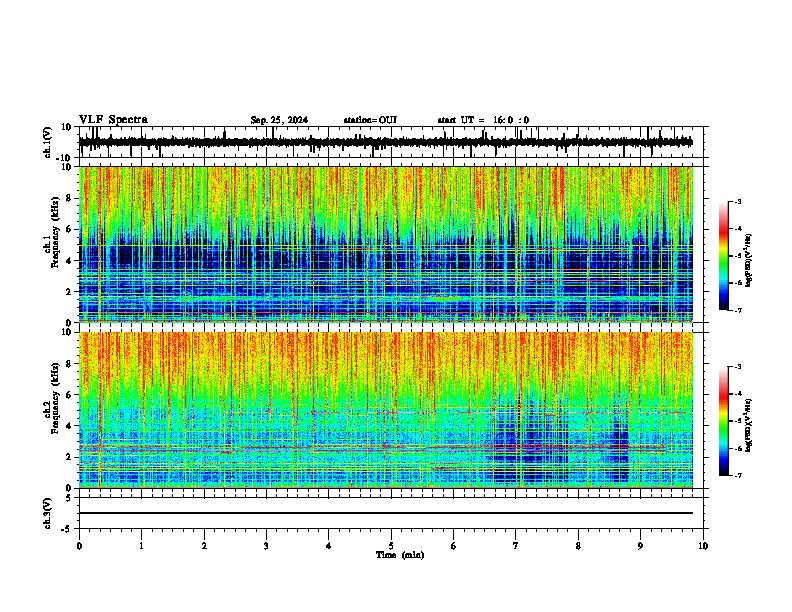792x612 pixels.
Task: Click the 9 minute tick on time axis
Action: [640, 546]
